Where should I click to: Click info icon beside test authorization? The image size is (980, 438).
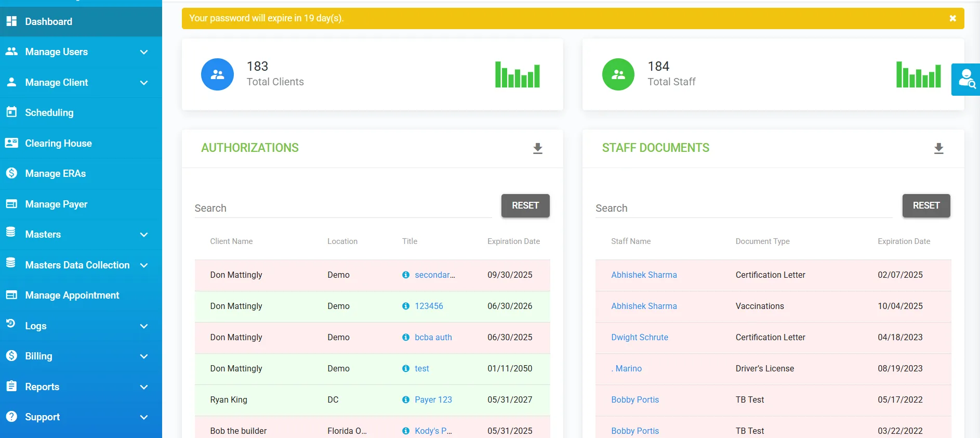406,368
